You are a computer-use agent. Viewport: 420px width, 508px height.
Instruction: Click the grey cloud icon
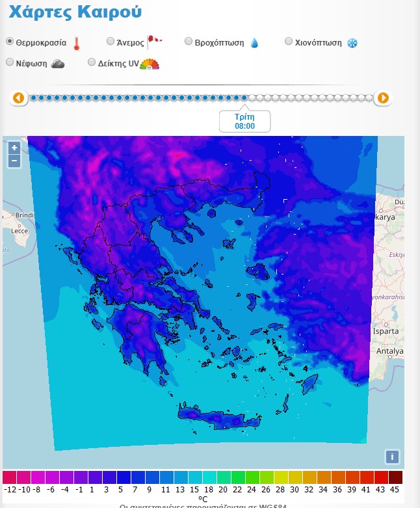coord(58,64)
